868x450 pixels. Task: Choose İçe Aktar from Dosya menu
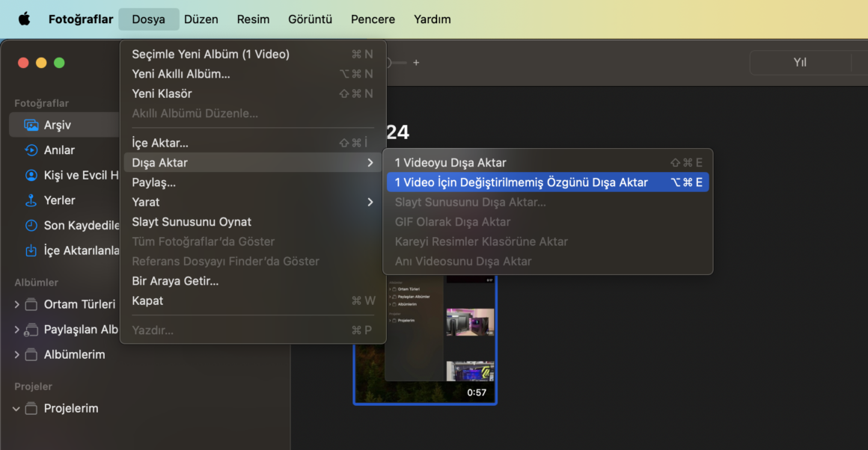[253, 143]
